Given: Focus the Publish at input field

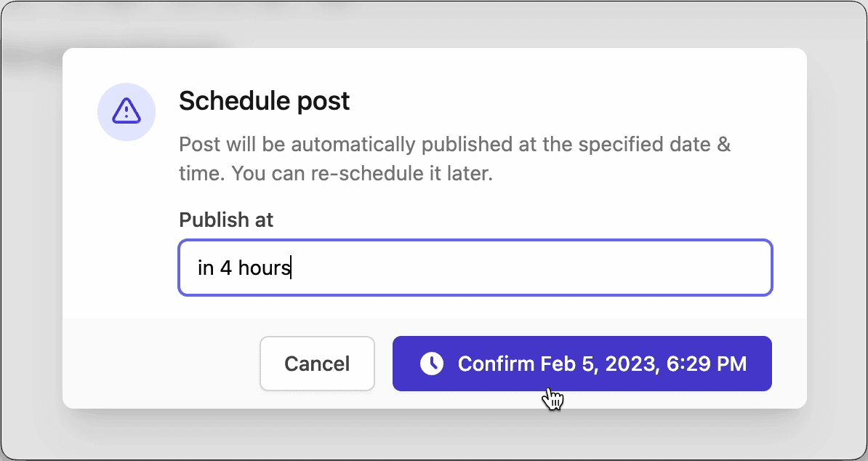Looking at the screenshot, I should tap(475, 268).
